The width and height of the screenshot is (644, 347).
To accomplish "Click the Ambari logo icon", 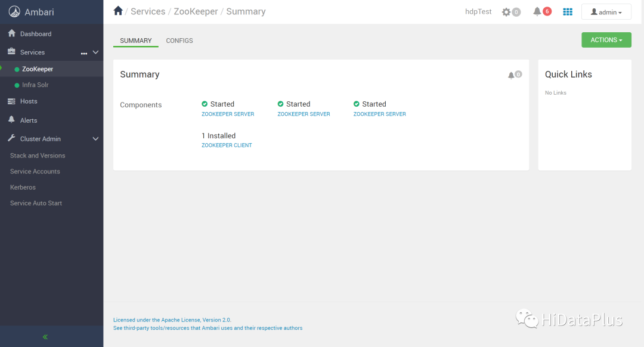I will pos(14,12).
